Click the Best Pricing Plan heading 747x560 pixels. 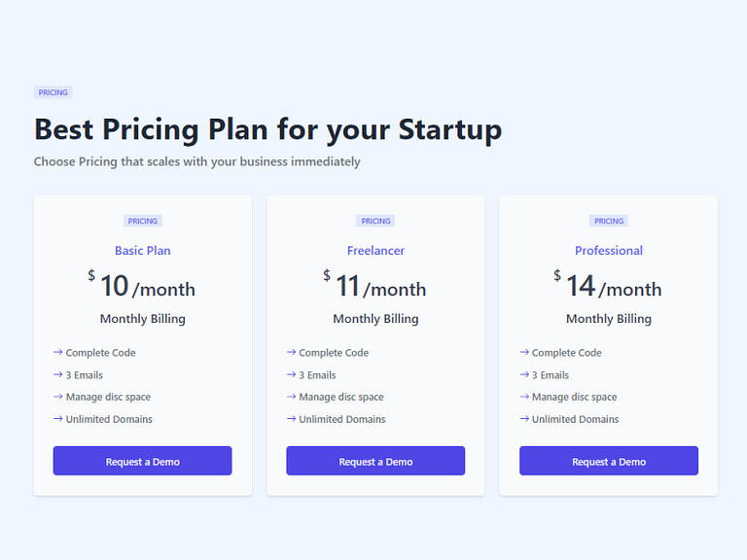(x=267, y=129)
